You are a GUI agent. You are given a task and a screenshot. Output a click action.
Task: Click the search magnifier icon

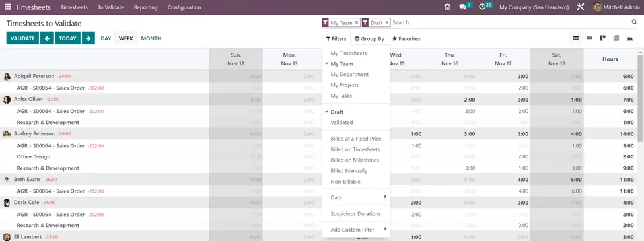pyautogui.click(x=635, y=22)
